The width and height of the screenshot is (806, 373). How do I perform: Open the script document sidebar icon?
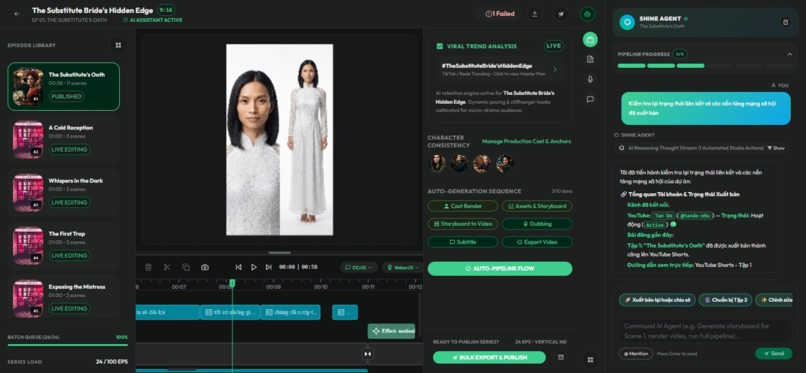(x=590, y=59)
